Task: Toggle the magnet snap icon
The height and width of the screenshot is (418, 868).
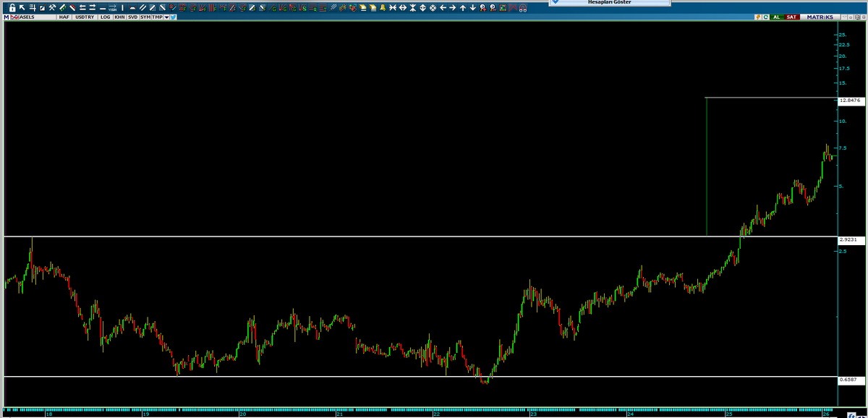Action: pos(522,8)
